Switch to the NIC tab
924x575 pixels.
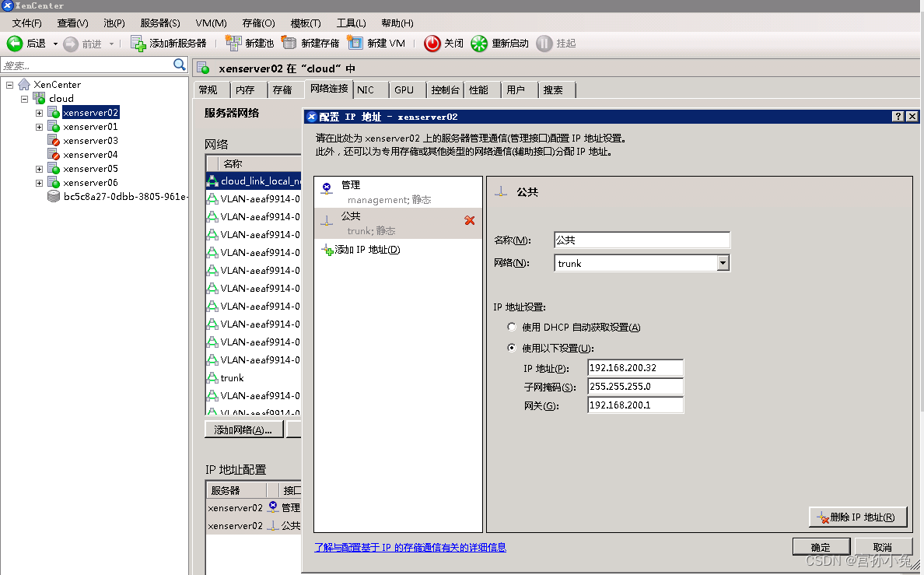click(370, 89)
